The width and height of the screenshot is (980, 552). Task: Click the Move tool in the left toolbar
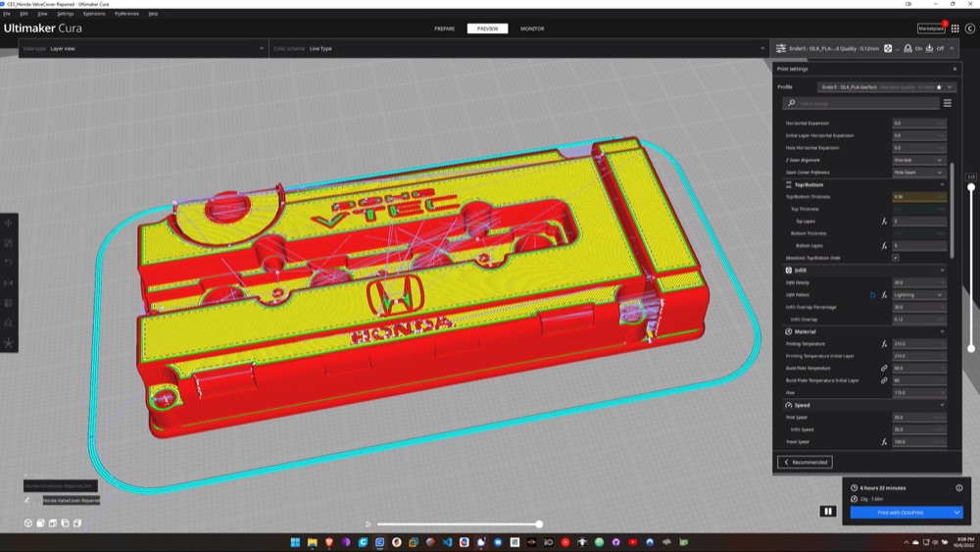[x=9, y=224]
